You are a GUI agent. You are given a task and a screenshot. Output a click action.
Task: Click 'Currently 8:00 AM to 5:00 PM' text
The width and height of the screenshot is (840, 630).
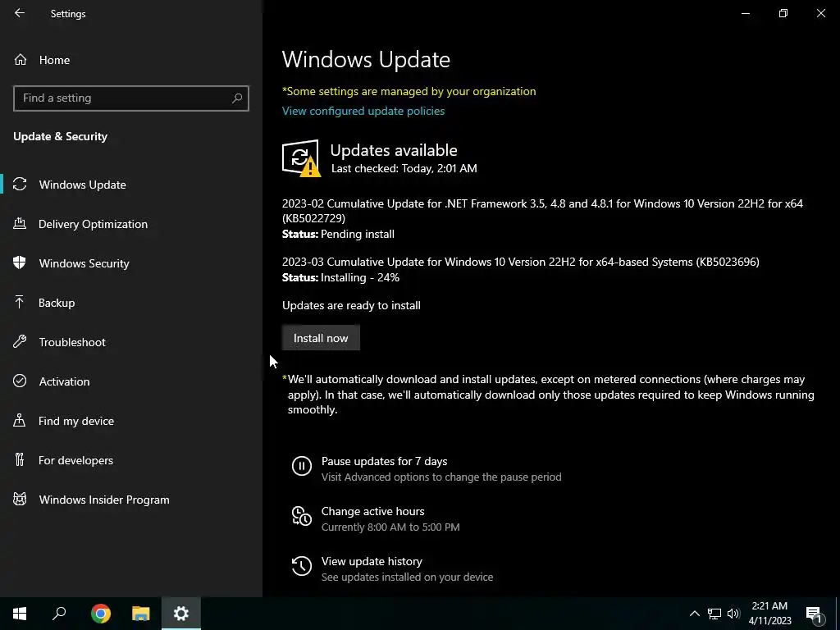(390, 527)
